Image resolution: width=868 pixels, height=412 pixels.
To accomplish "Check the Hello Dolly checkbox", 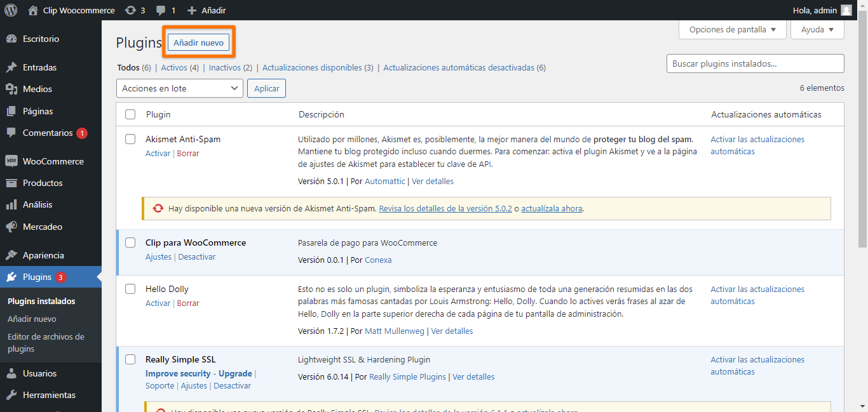I will tap(130, 289).
